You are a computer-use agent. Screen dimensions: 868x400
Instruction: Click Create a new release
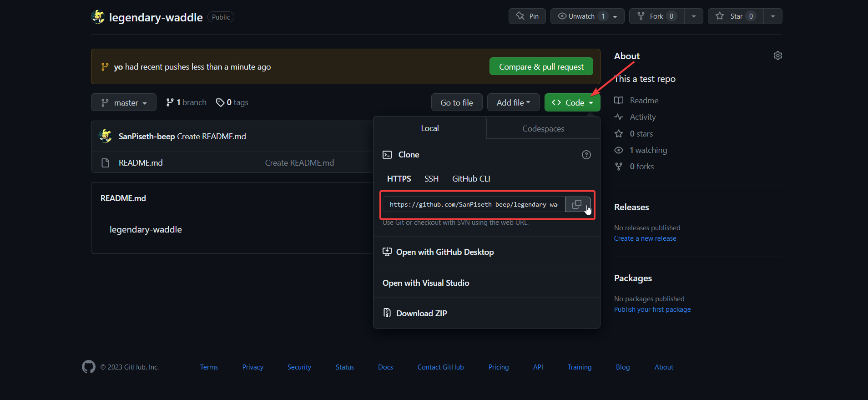(645, 238)
